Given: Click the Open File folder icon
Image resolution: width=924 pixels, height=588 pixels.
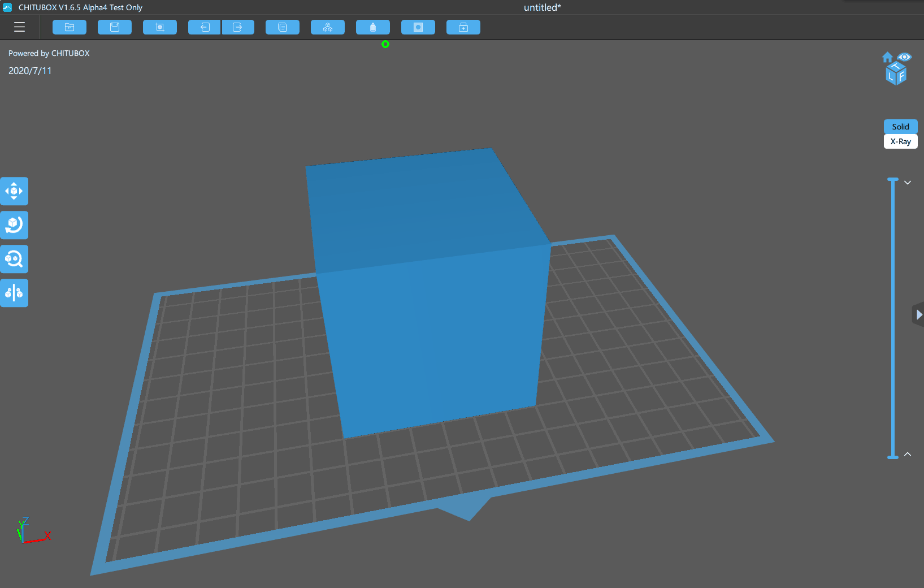Looking at the screenshot, I should (x=70, y=27).
